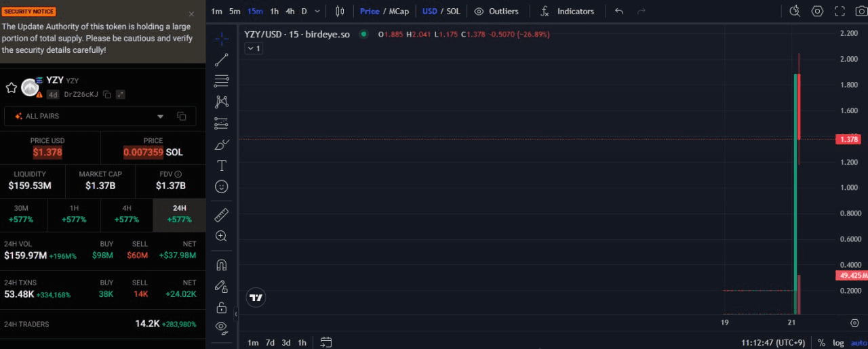Viewport: 868px width, 349px height.
Task: Toggle auto scale on price axis
Action: click(x=859, y=343)
